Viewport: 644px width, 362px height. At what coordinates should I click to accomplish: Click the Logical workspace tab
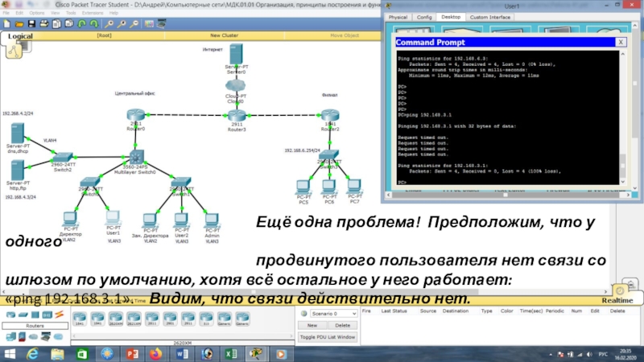pyautogui.click(x=20, y=36)
